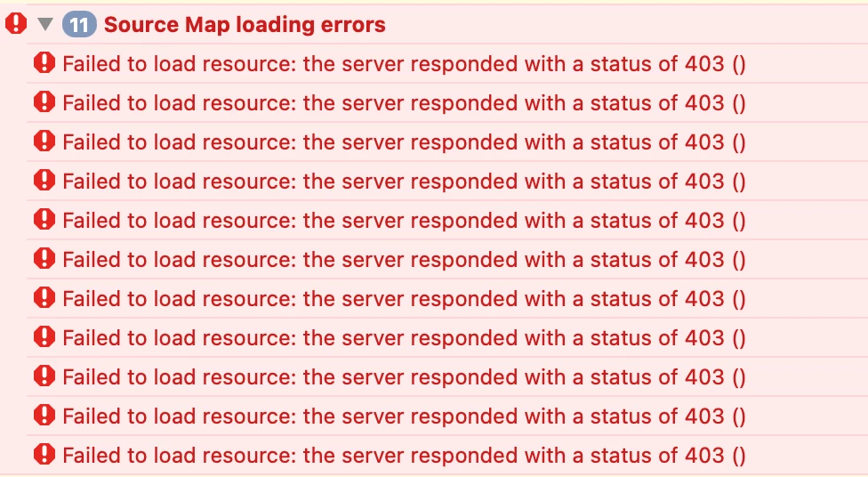Image resolution: width=868 pixels, height=477 pixels.
Task: Select the third Failed to load resource message
Action: coord(447,141)
